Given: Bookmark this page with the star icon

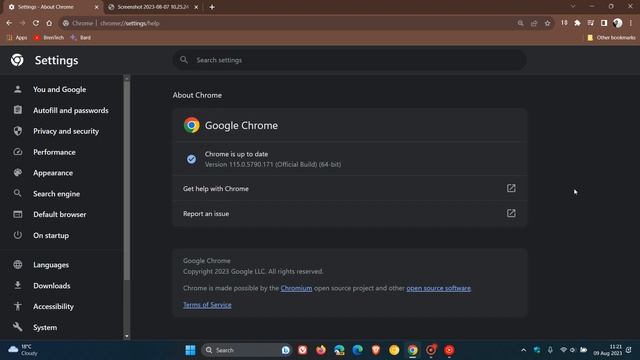Looking at the screenshot, I should pos(547,23).
